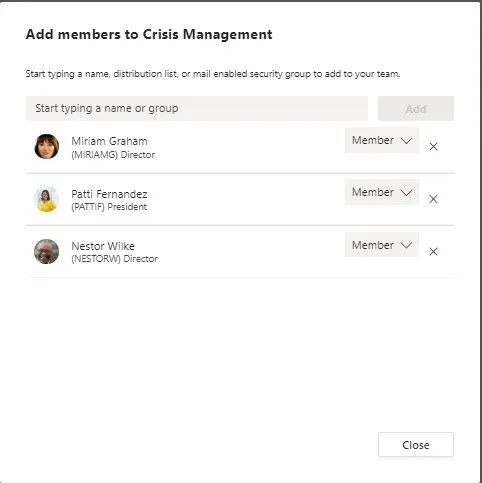Close the Add members dialog
The height and width of the screenshot is (483, 482).
coord(416,445)
